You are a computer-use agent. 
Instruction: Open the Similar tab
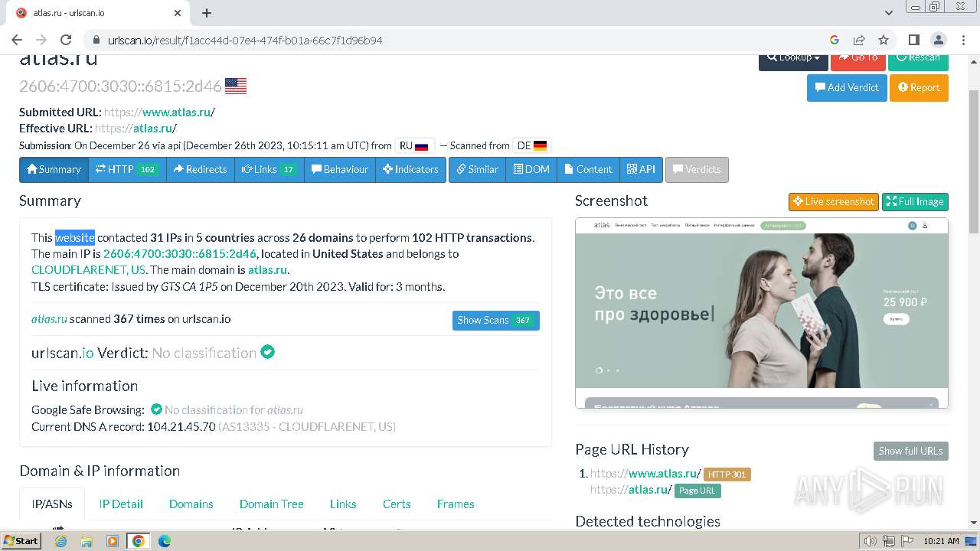tap(477, 169)
